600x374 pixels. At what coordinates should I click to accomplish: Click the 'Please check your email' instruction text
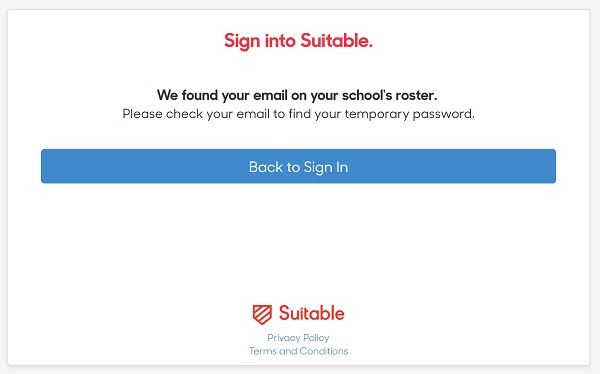298,114
